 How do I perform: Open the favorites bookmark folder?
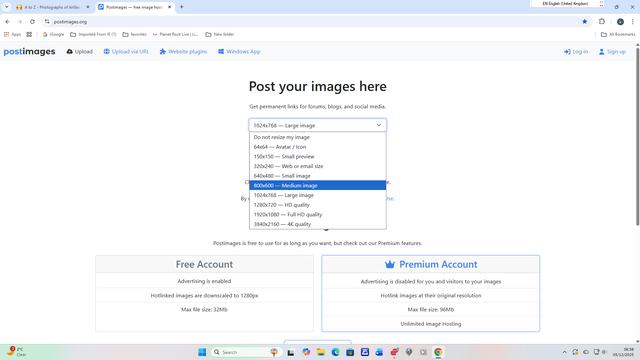pos(134,34)
